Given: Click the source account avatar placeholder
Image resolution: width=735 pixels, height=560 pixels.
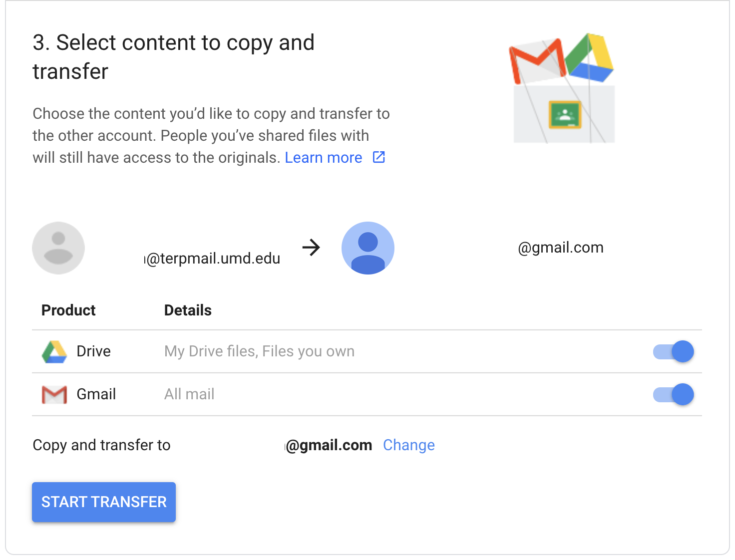Looking at the screenshot, I should click(58, 248).
